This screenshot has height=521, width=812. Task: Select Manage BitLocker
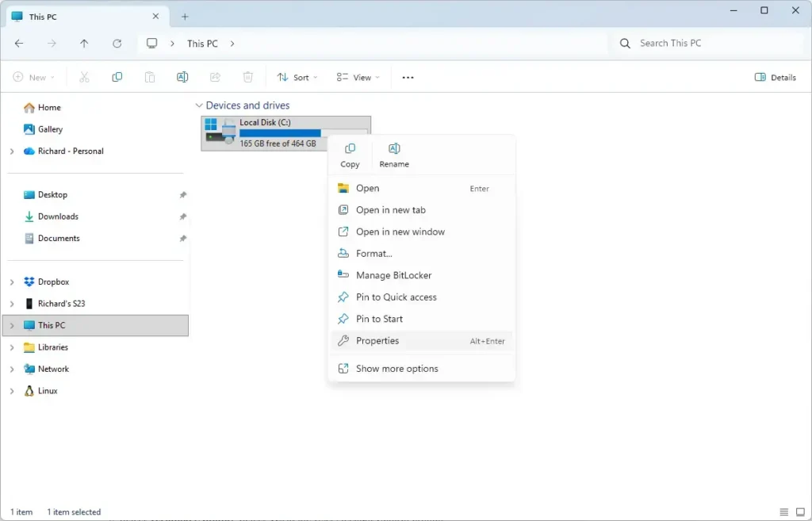422,275
